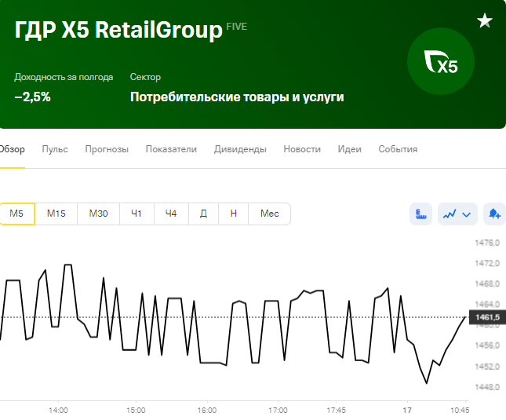Click the 1456,0 price axis label
Image resolution: width=506 pixels, height=420 pixels.
tap(487, 345)
